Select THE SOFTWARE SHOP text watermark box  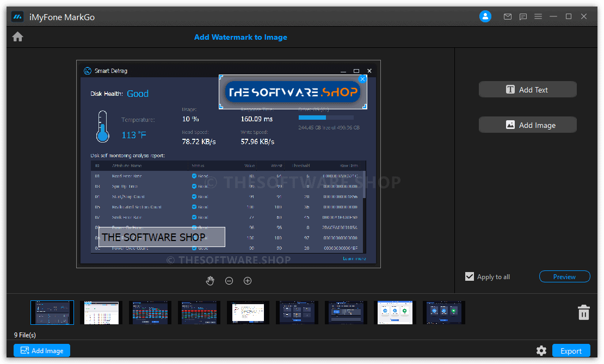pos(162,237)
